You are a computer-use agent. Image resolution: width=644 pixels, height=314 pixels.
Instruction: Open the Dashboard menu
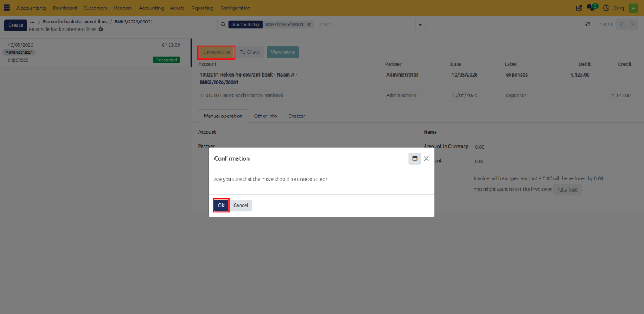65,8
